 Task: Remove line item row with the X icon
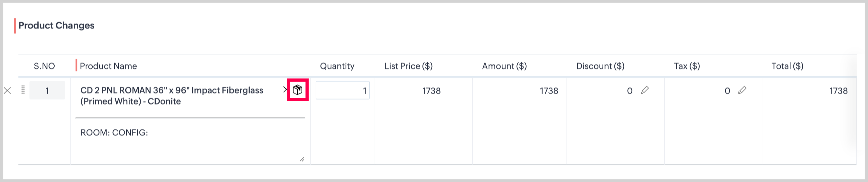tap(7, 90)
